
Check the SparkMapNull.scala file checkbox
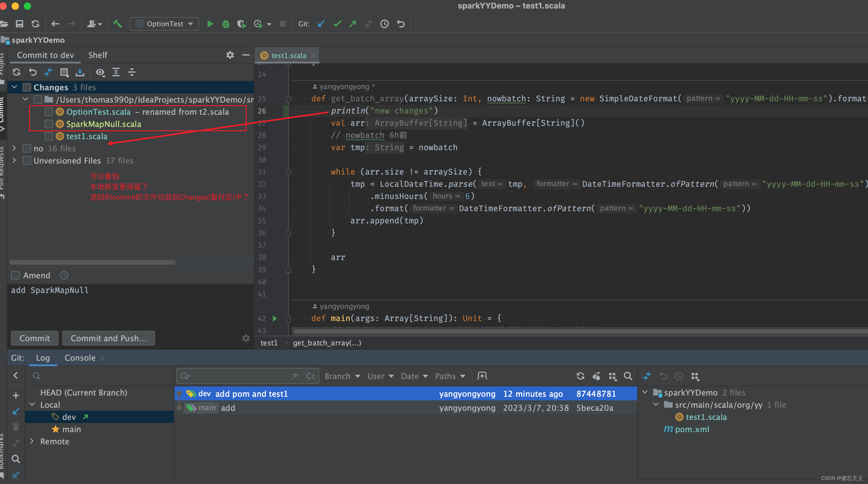click(x=49, y=124)
